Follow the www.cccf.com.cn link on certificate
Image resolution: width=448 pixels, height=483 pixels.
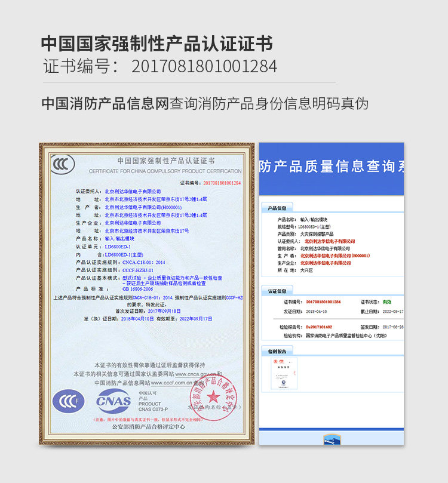(171, 383)
